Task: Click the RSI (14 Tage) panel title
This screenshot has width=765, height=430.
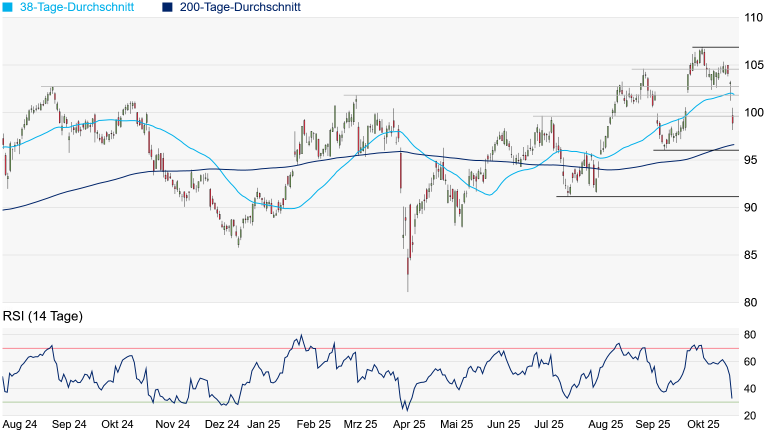Action: [x=42, y=316]
